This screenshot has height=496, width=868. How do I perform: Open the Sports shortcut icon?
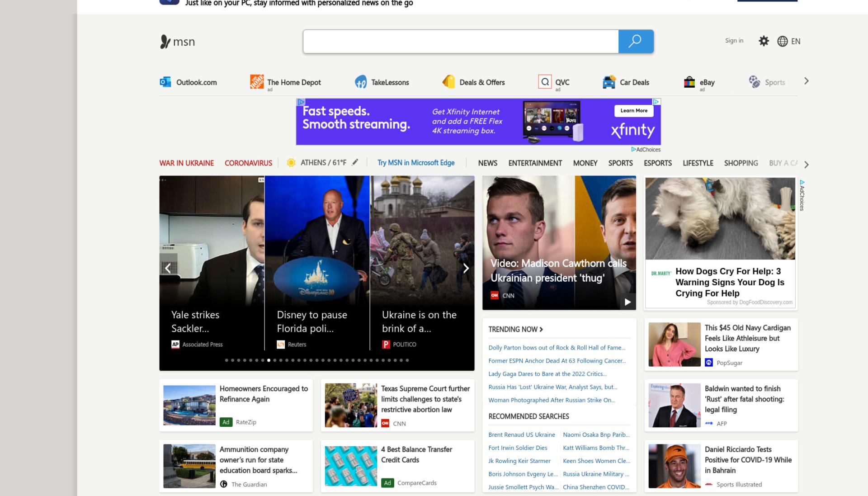(755, 82)
